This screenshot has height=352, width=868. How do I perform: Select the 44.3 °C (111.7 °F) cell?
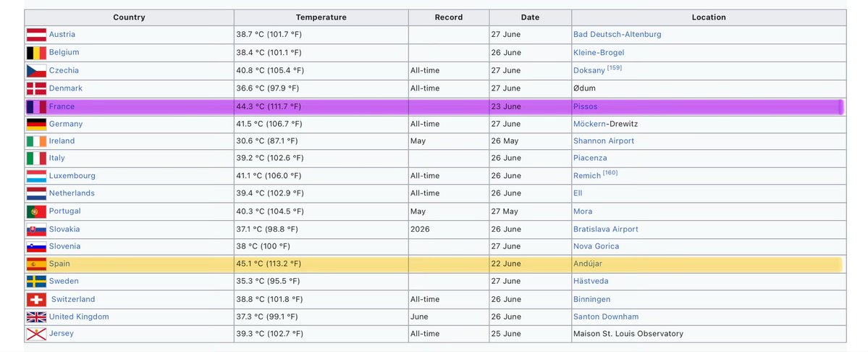coord(321,106)
